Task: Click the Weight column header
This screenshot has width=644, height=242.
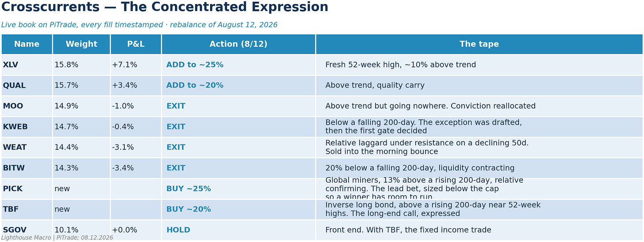Action: [x=81, y=44]
